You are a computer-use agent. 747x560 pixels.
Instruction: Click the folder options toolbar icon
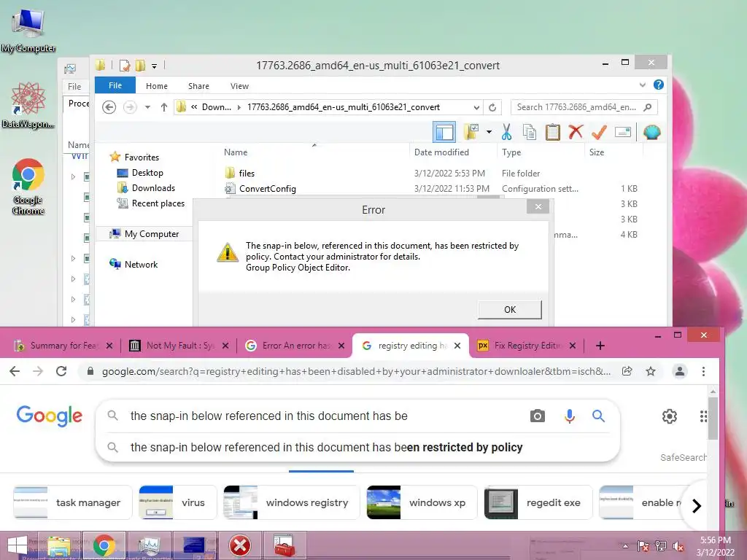pyautogui.click(x=471, y=132)
